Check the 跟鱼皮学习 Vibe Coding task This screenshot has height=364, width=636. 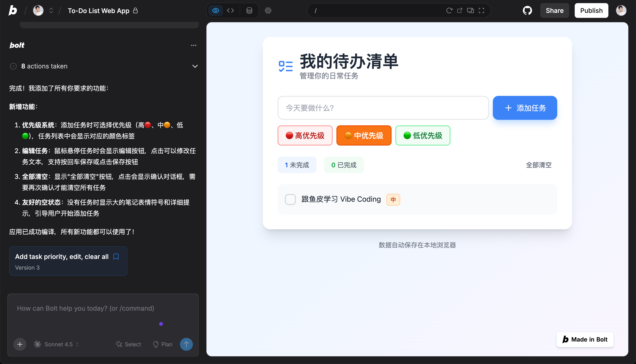(x=290, y=199)
